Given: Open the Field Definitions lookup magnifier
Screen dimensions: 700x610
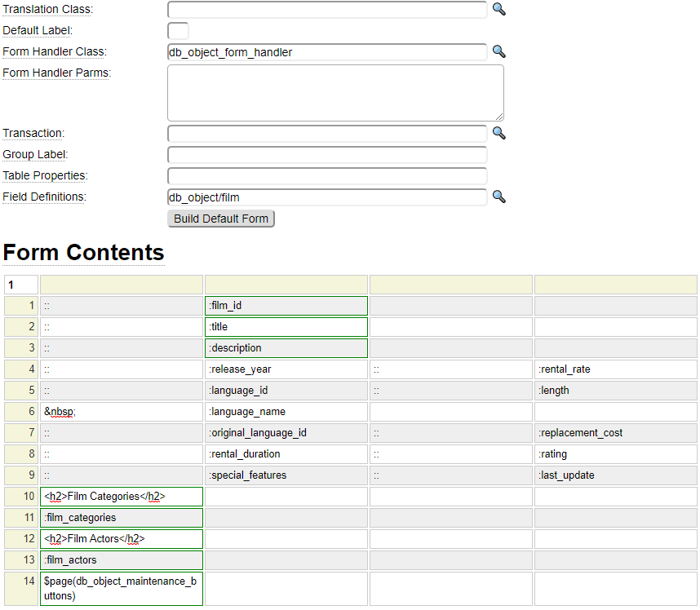Looking at the screenshot, I should point(498,197).
